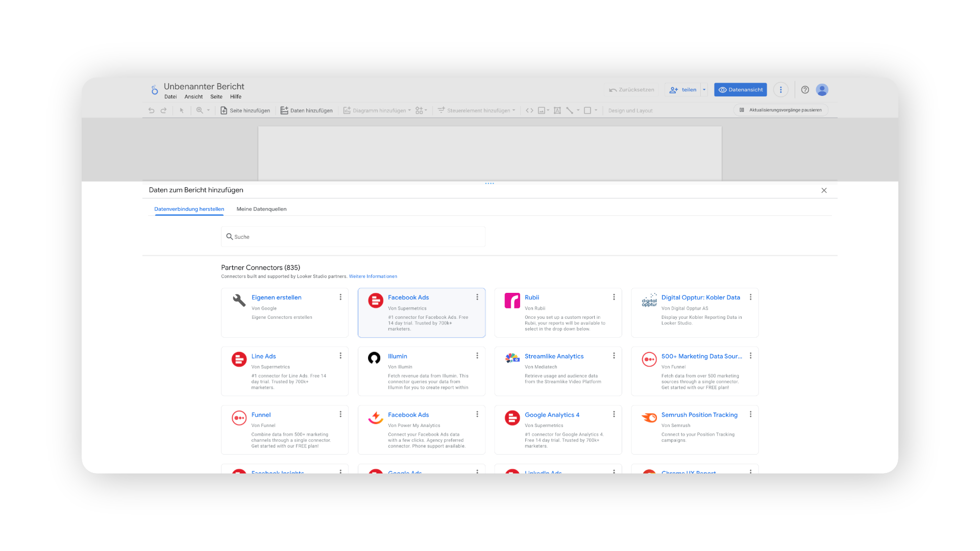This screenshot has width=980, height=551.
Task: Select the rectangle shape tool
Action: pos(587,110)
